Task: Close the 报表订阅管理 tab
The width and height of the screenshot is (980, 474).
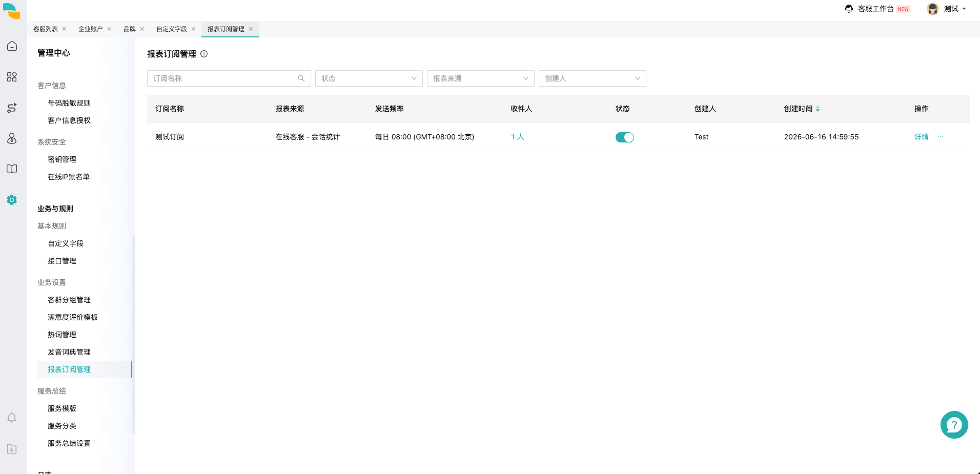Action: [251, 29]
